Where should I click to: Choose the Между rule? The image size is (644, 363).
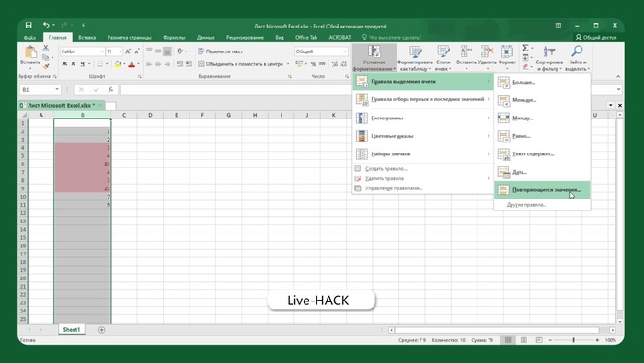coord(542,119)
